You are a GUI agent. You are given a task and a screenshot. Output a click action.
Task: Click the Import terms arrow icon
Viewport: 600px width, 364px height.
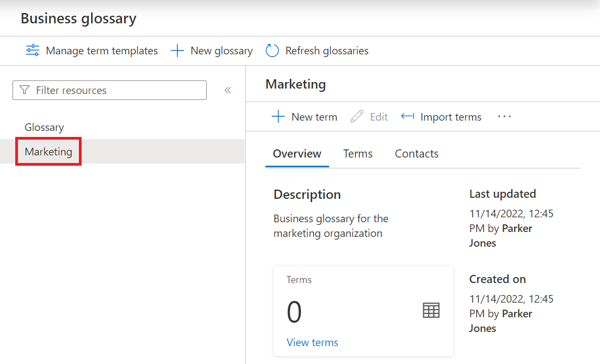(x=407, y=117)
